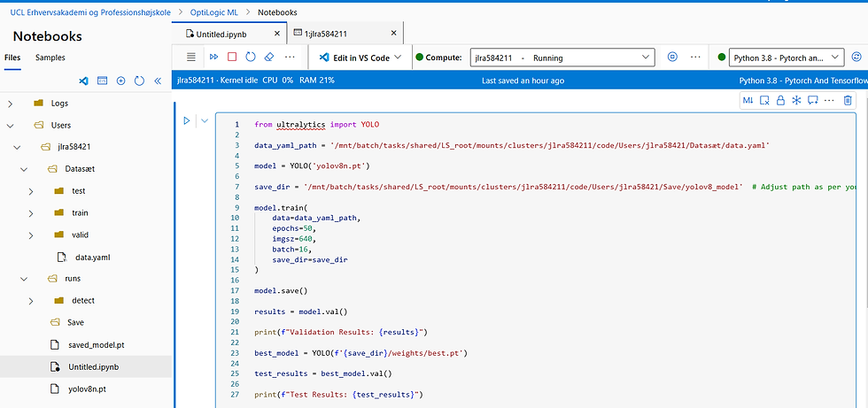Lock the cell with the padlock icon
This screenshot has width=868, height=408.
coord(780,100)
